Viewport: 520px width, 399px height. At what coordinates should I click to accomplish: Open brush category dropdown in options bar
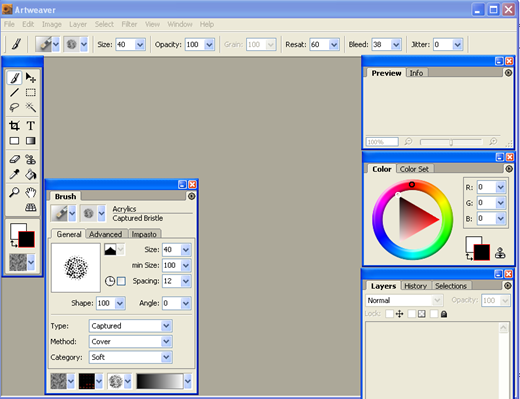(x=56, y=44)
